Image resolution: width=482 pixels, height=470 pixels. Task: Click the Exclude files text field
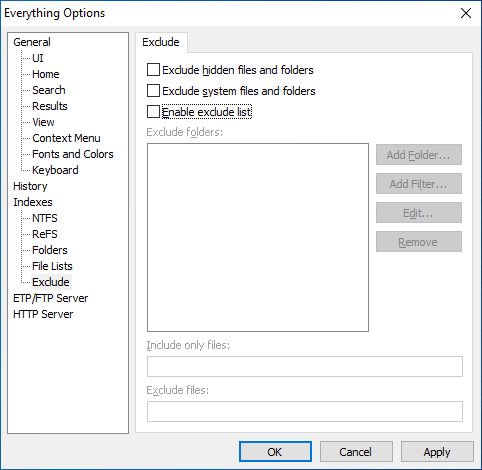(x=305, y=411)
